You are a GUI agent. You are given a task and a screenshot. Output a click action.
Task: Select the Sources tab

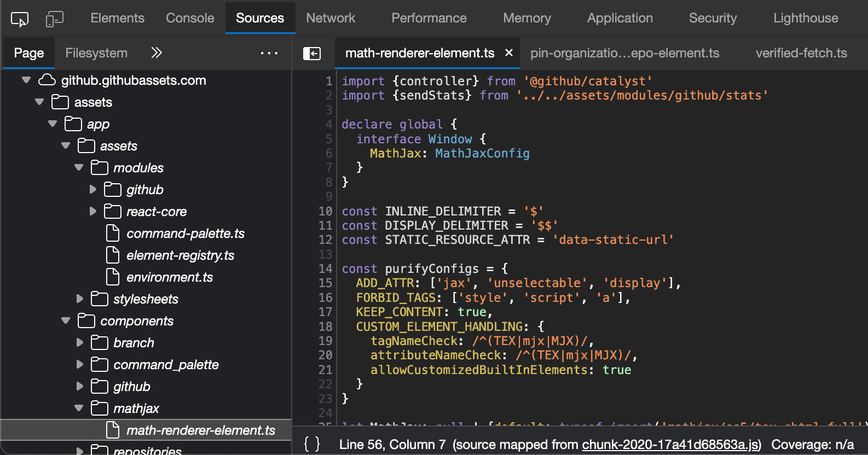coord(260,18)
